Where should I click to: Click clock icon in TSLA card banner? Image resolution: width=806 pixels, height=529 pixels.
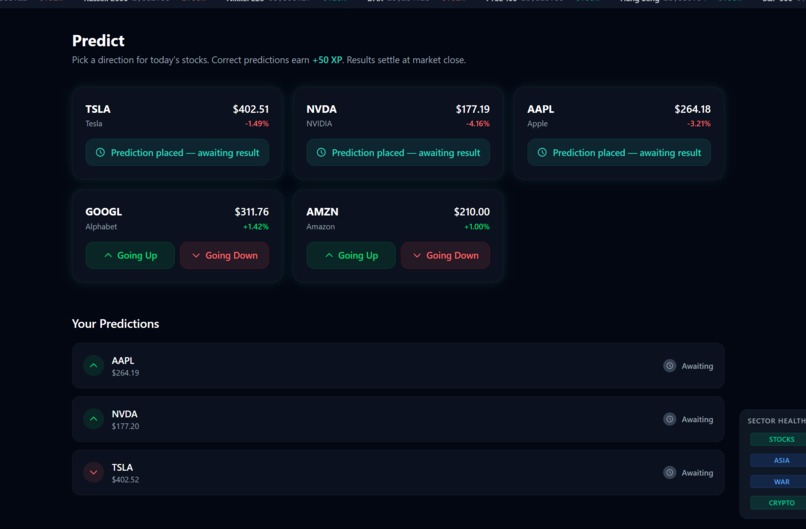pyautogui.click(x=100, y=153)
